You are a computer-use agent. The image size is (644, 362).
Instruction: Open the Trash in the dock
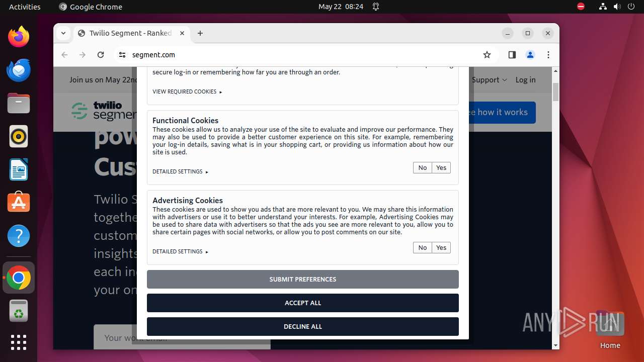click(x=19, y=311)
